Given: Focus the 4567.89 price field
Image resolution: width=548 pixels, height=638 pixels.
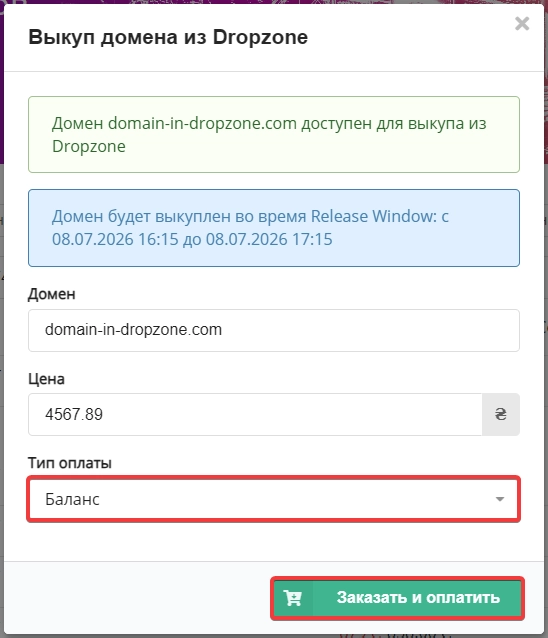Looking at the screenshot, I should click(255, 414).
